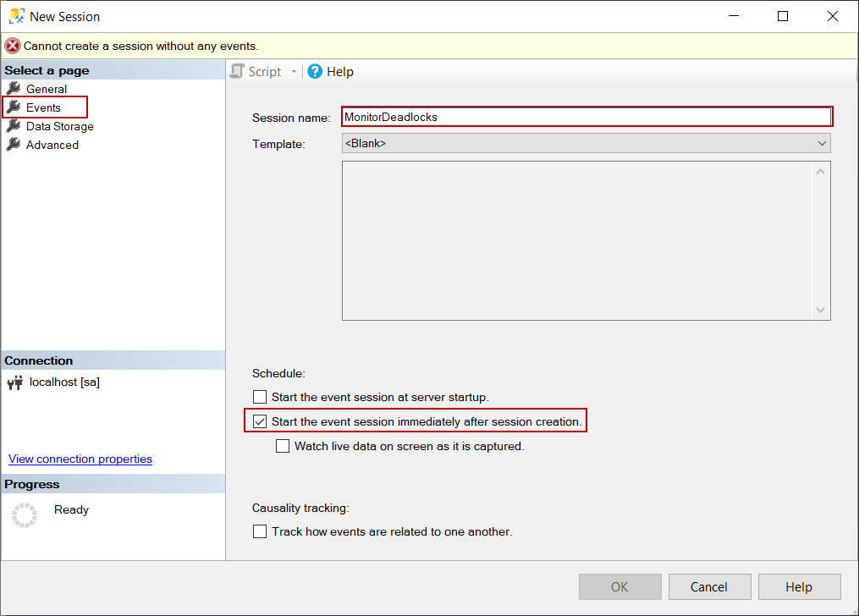Click inside the Session name field
Screen dimensions: 859x616
click(x=584, y=117)
